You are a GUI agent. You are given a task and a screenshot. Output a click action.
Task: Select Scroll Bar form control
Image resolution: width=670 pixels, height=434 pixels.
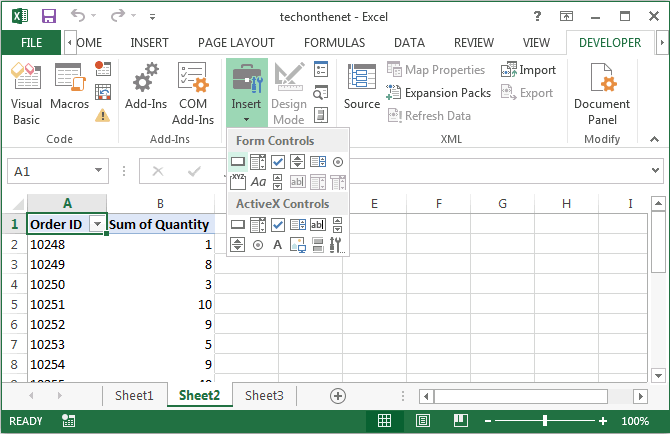tap(278, 182)
